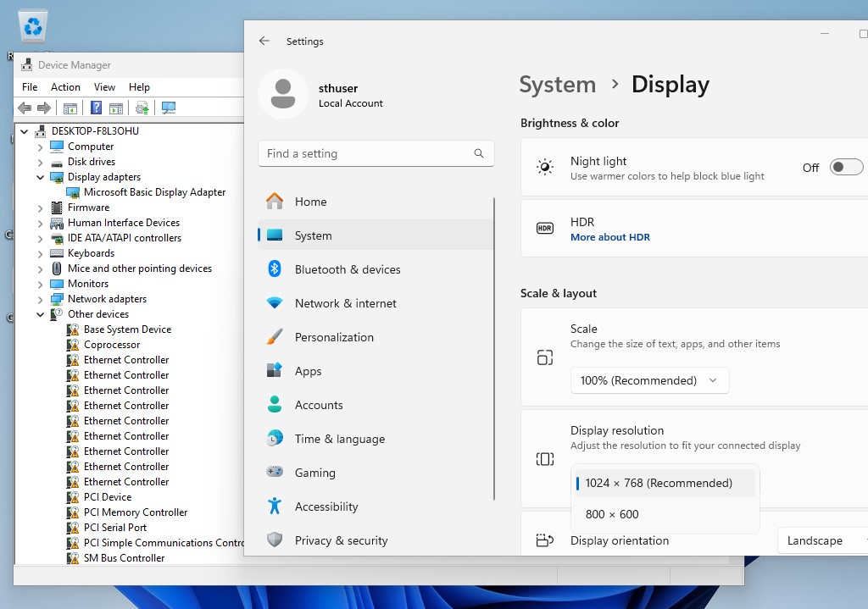
Task: Open Network & internet settings page
Action: (x=345, y=303)
